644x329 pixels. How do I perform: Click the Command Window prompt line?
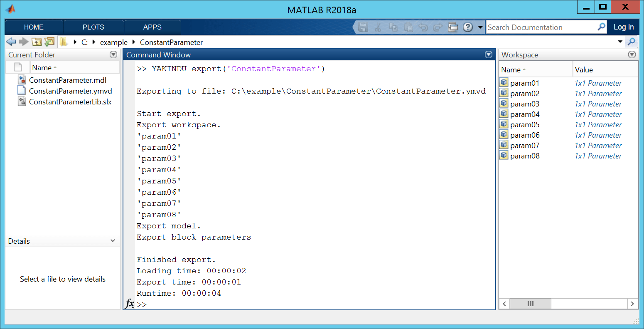(316, 304)
